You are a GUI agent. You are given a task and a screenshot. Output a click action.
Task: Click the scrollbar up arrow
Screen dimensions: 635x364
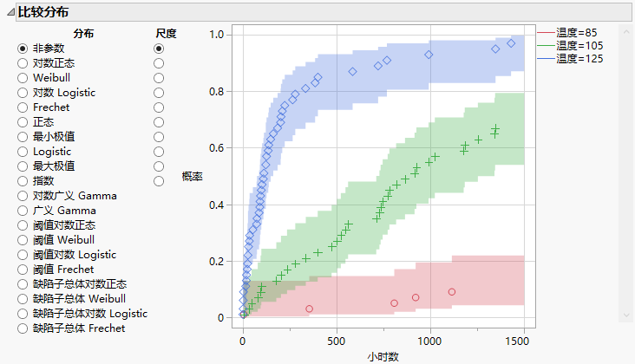click(x=627, y=31)
